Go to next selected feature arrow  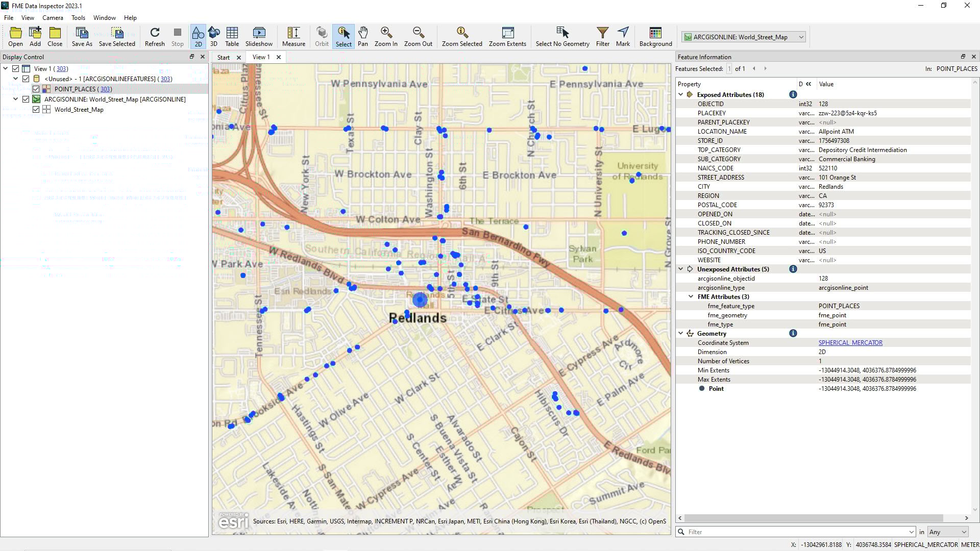click(765, 68)
